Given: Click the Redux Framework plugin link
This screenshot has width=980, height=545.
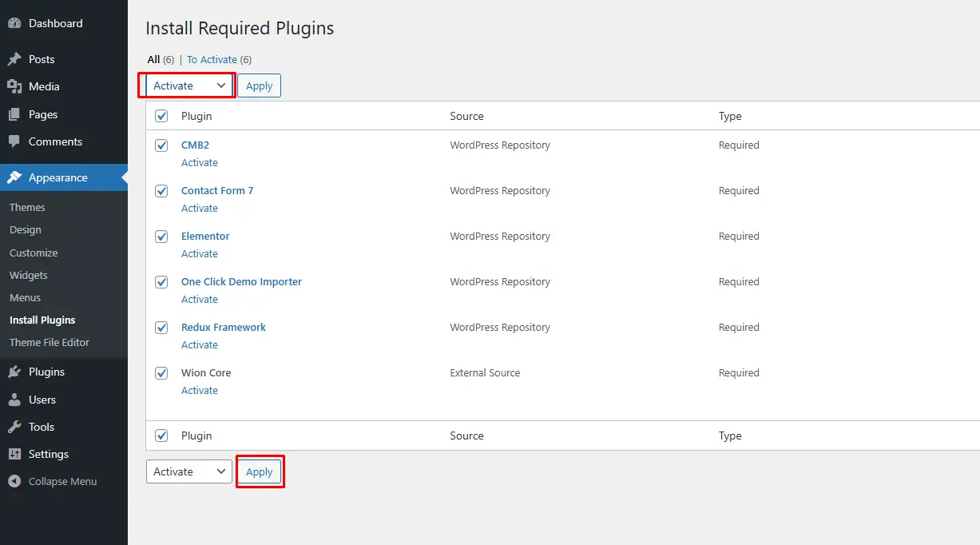Looking at the screenshot, I should pyautogui.click(x=224, y=328).
